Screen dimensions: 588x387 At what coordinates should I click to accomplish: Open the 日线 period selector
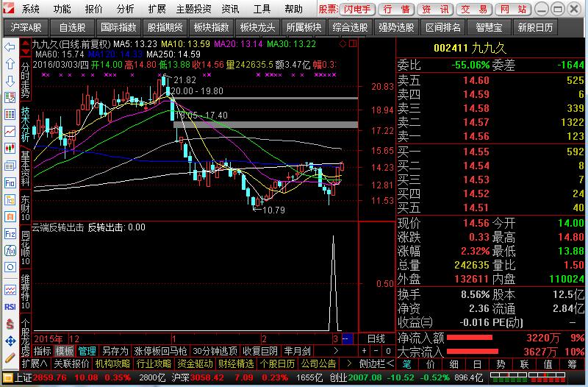pyautogui.click(x=376, y=339)
